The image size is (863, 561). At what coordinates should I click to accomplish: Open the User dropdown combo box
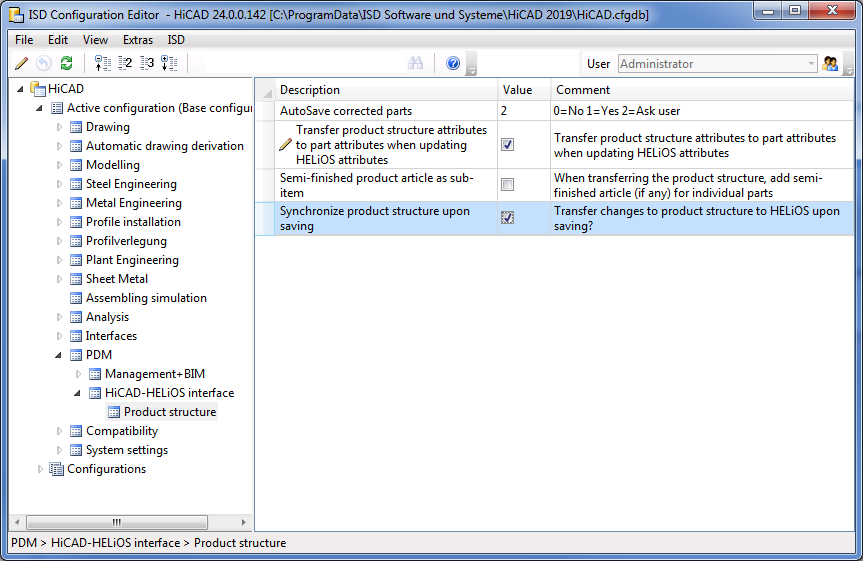tap(717, 64)
